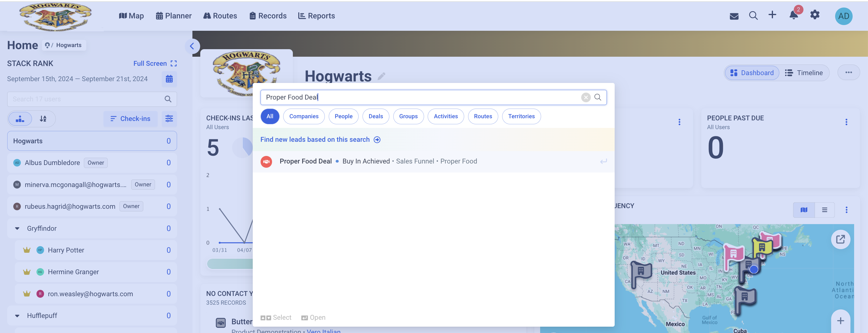Open the Check-ins metric dropdown
This screenshot has height=333, width=868.
(130, 119)
